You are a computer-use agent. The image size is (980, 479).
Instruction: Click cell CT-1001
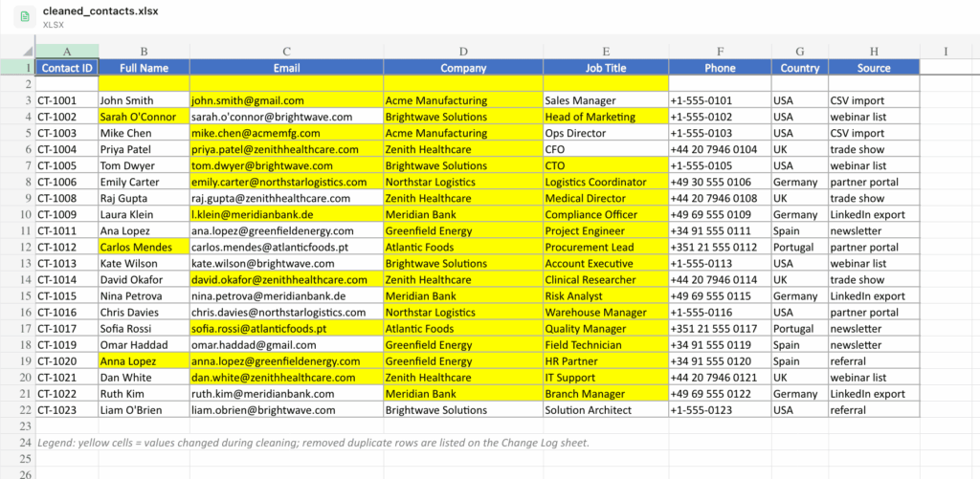point(67,100)
